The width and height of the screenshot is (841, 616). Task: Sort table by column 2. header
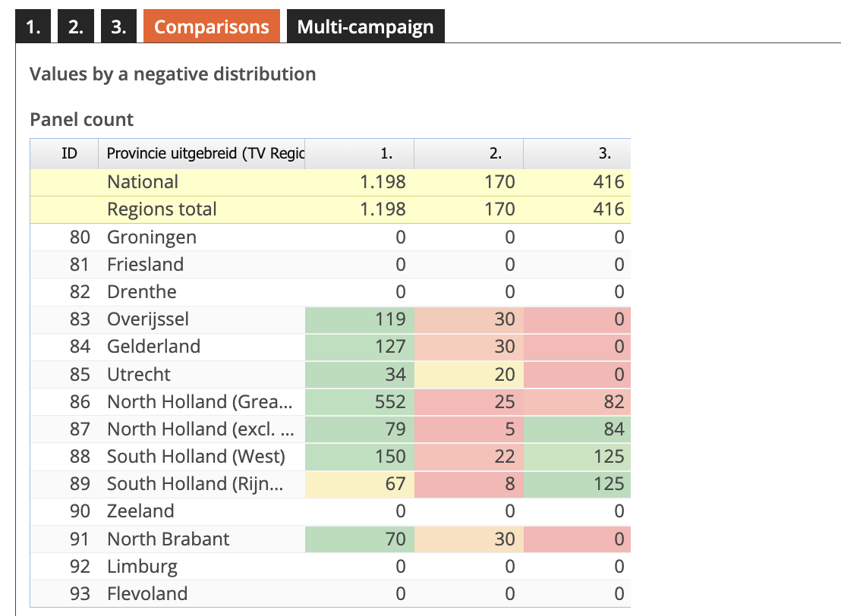click(x=495, y=153)
